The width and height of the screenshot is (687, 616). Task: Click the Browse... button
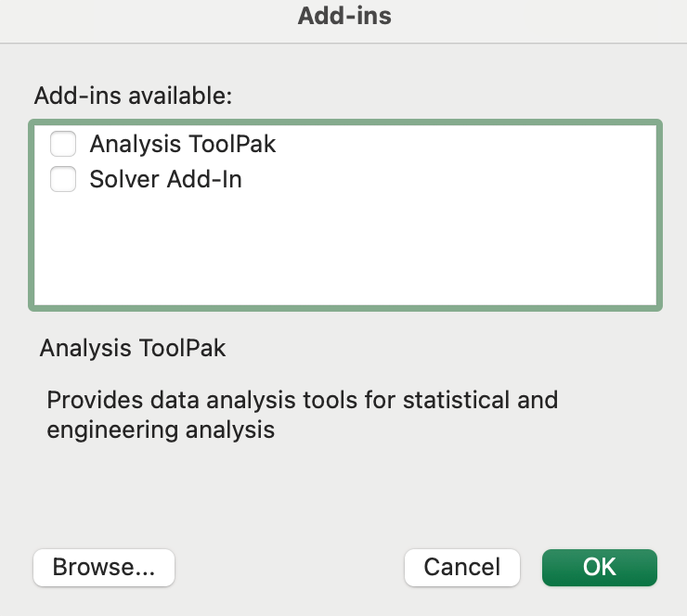click(x=103, y=567)
